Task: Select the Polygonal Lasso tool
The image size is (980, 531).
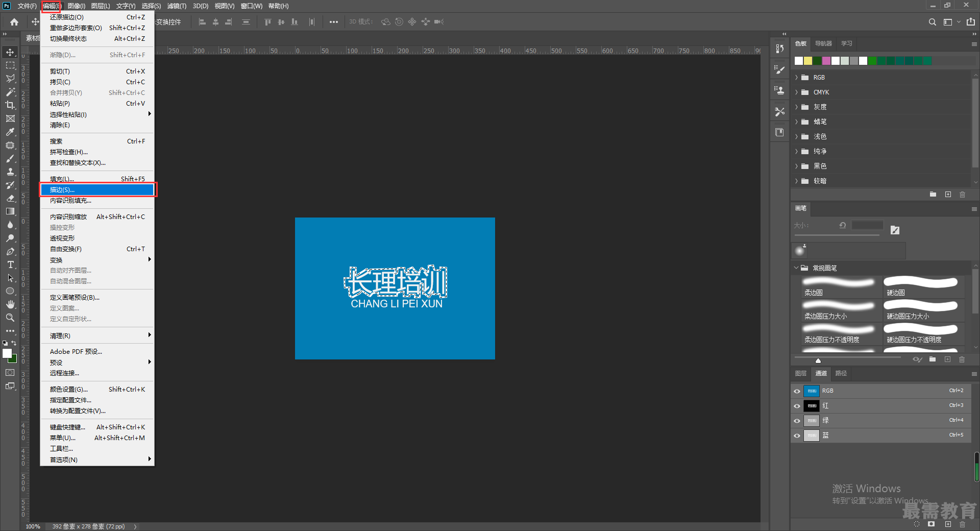Action: click(x=10, y=79)
